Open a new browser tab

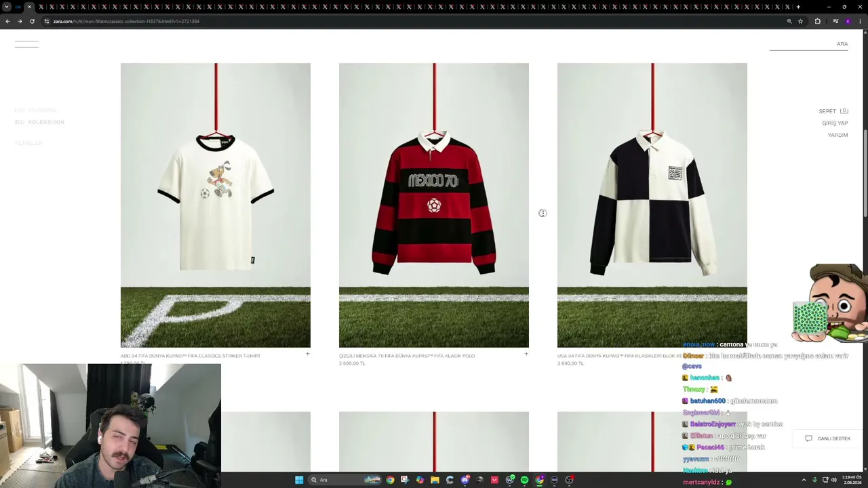(798, 7)
